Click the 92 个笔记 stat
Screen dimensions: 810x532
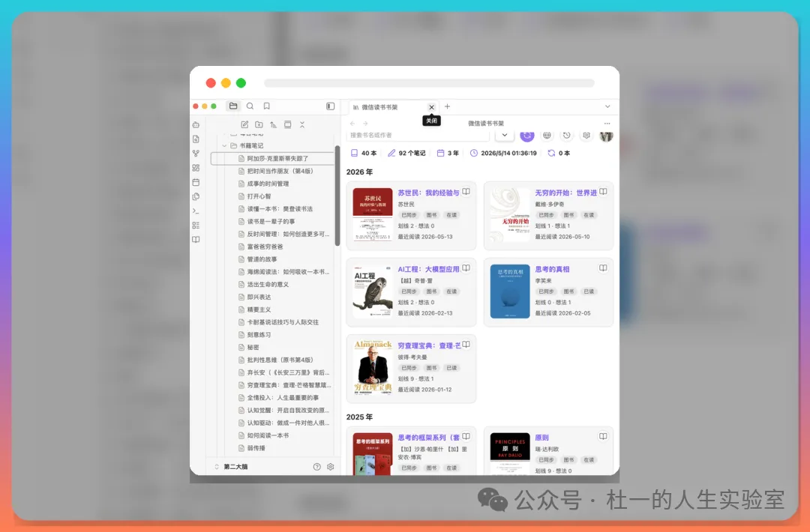406,153
